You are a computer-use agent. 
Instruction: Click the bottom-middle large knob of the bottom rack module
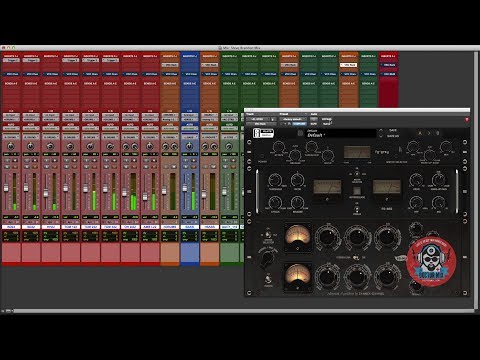tap(357, 277)
